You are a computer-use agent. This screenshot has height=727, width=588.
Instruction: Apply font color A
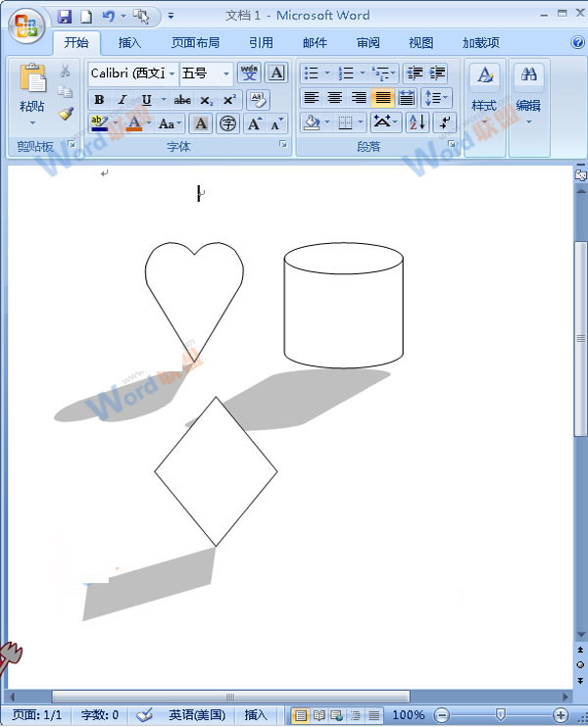[133, 123]
